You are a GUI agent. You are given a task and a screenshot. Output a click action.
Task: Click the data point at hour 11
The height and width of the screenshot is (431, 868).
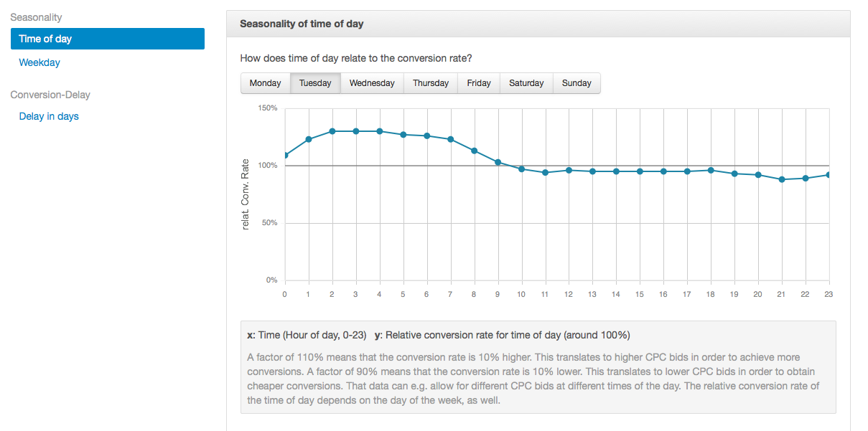[x=546, y=172]
